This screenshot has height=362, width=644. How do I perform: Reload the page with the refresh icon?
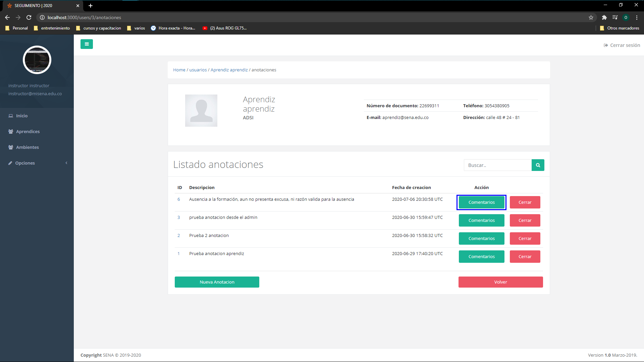click(29, 17)
